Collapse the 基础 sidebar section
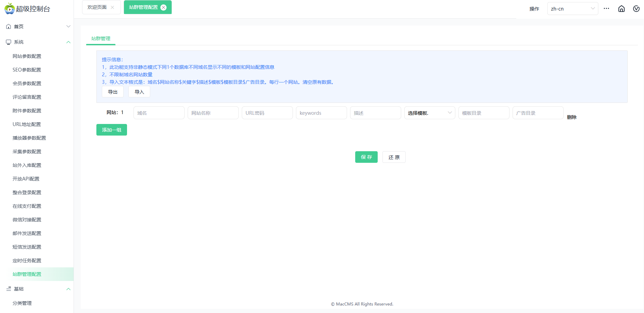The height and width of the screenshot is (313, 644). [68, 289]
